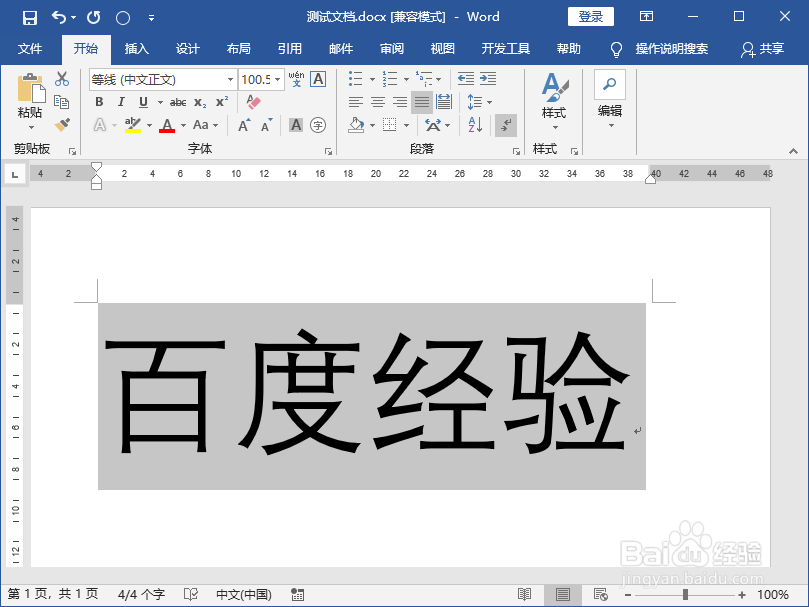Image resolution: width=809 pixels, height=607 pixels.
Task: Open borders dropdown arrow
Action: tap(407, 125)
